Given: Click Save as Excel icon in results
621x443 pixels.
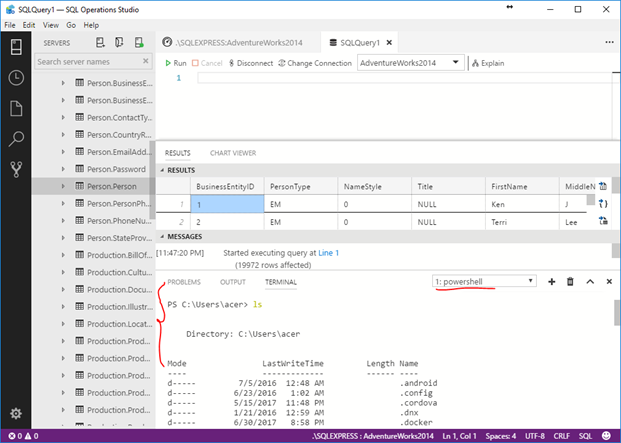Looking at the screenshot, I should click(x=603, y=221).
